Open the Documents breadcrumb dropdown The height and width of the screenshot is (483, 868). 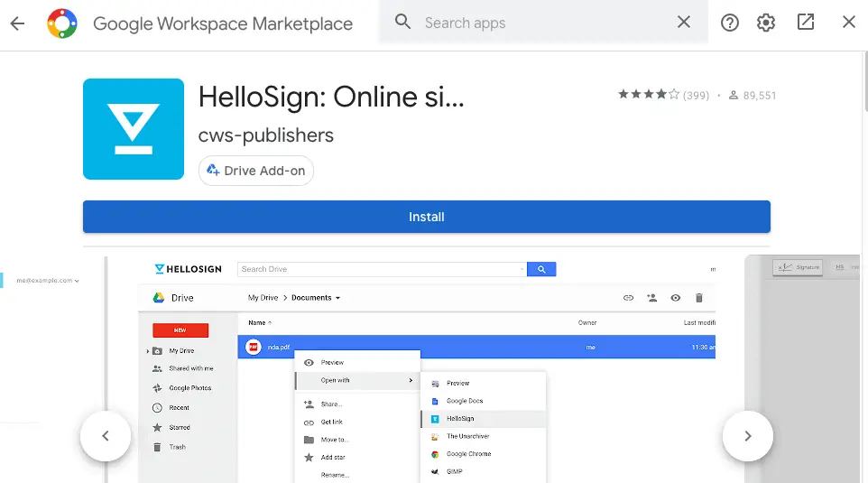coord(316,297)
